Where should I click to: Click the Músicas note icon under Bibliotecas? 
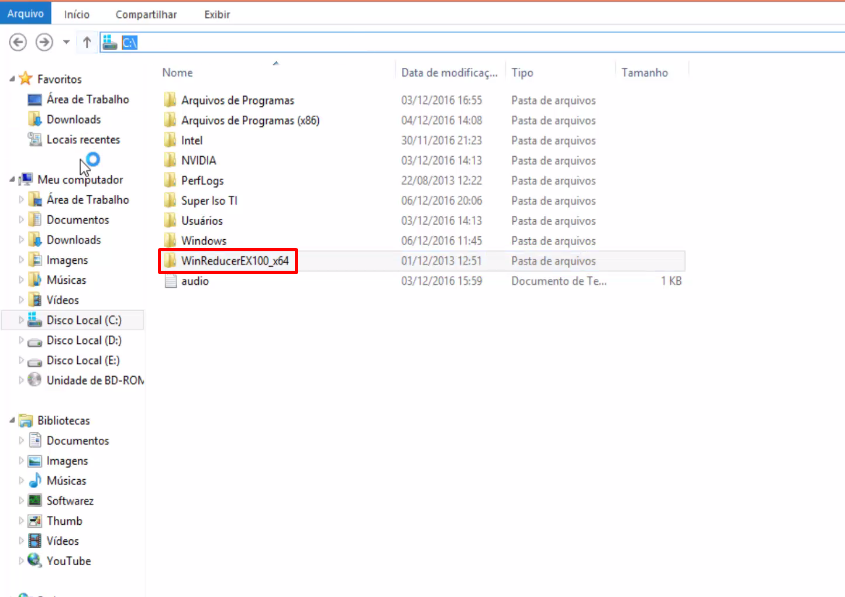pos(34,480)
